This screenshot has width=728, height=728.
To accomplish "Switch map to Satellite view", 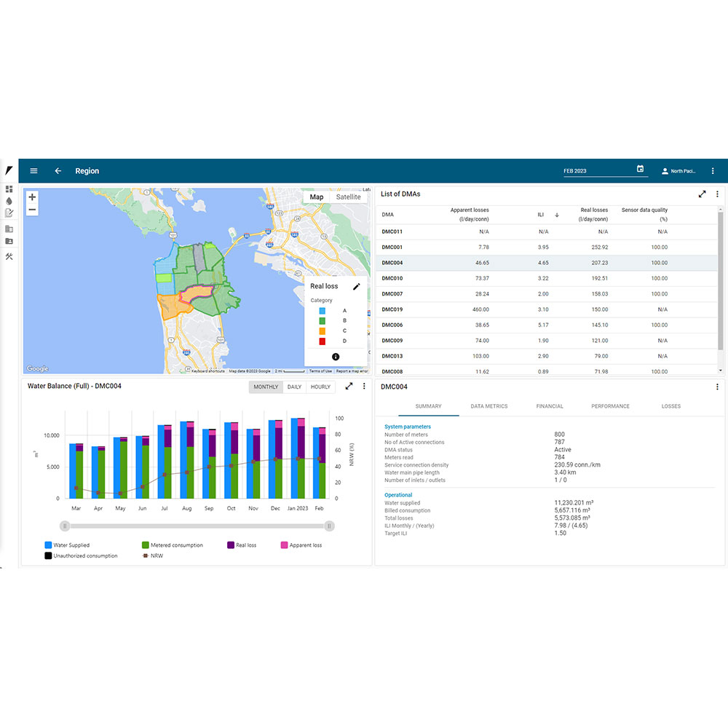I will pyautogui.click(x=348, y=197).
